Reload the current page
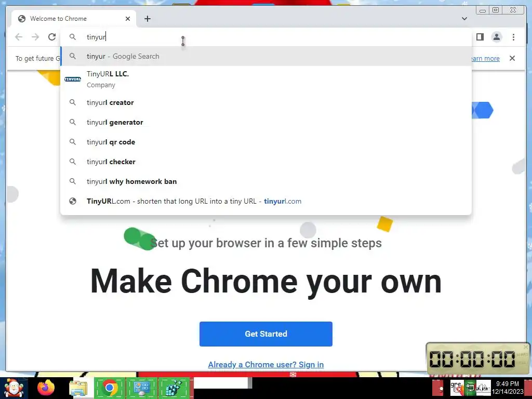The image size is (532, 399). 51,37
